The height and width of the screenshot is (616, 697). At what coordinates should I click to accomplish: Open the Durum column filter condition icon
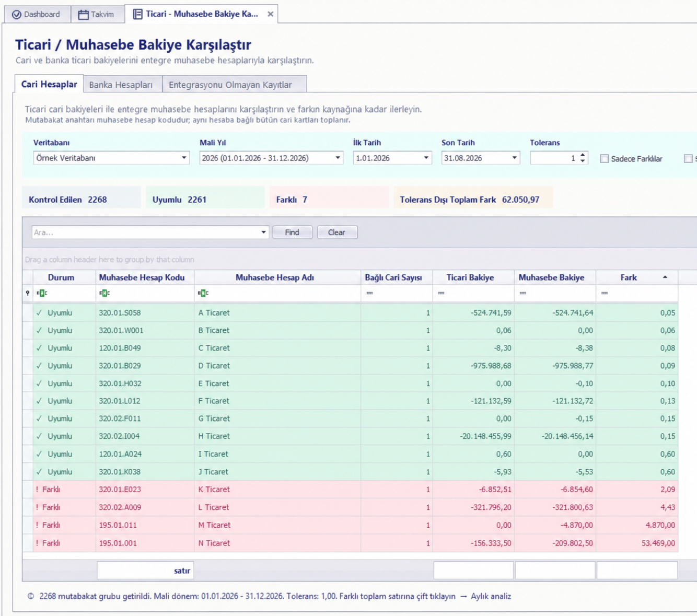[x=42, y=293]
